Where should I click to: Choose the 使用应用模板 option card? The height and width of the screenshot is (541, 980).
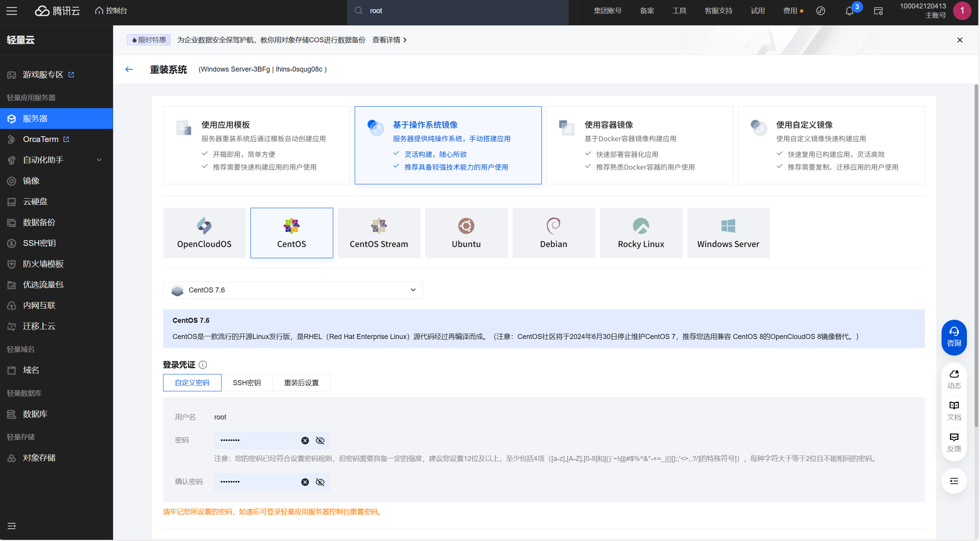[256, 145]
